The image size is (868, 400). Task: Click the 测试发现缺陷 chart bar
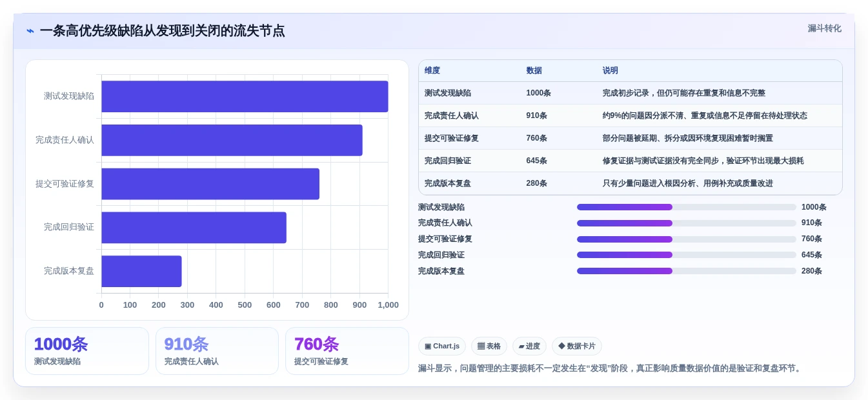(x=245, y=96)
